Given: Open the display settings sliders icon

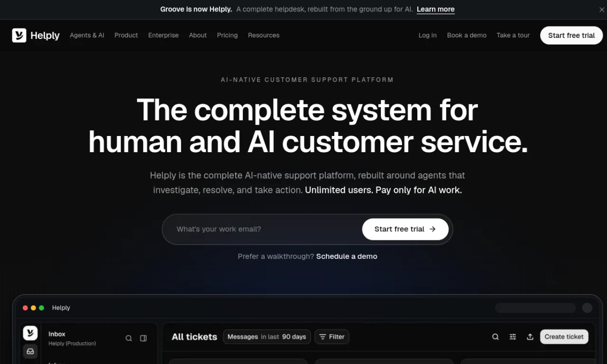Looking at the screenshot, I should point(513,337).
